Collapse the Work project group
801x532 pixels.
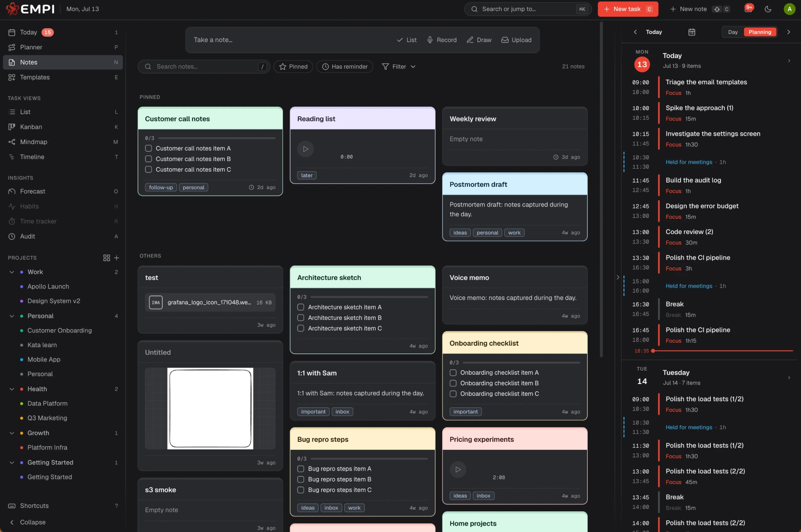(x=12, y=272)
